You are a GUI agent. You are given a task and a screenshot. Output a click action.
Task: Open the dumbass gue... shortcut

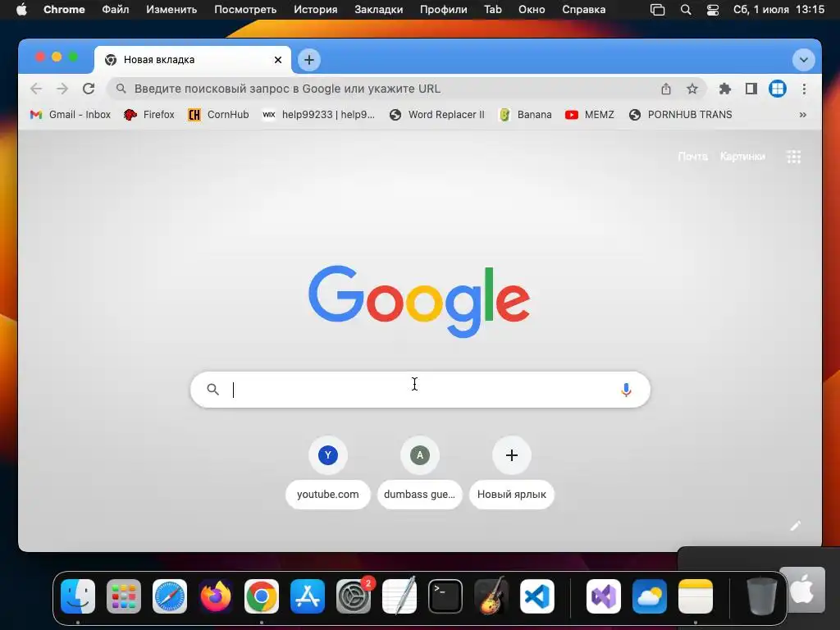click(x=419, y=473)
